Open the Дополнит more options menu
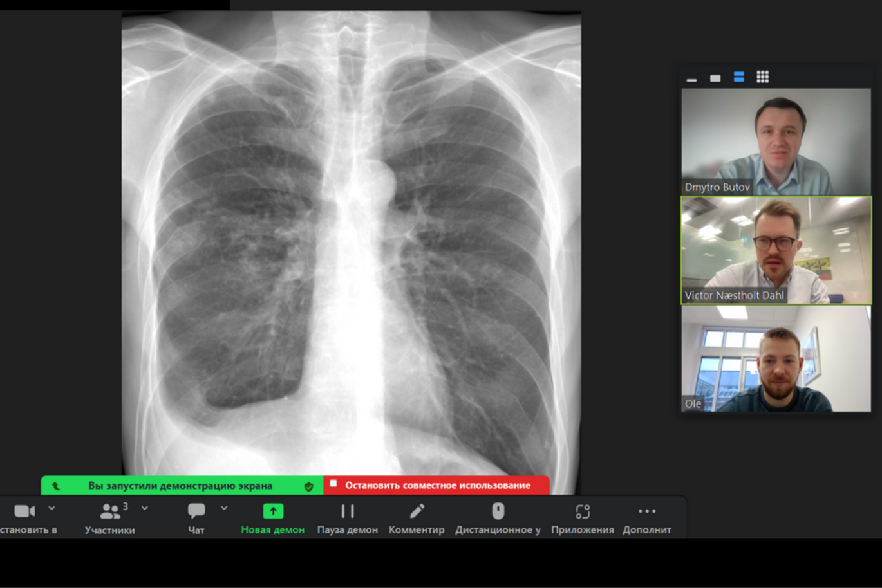The image size is (882, 588). pyautogui.click(x=647, y=519)
